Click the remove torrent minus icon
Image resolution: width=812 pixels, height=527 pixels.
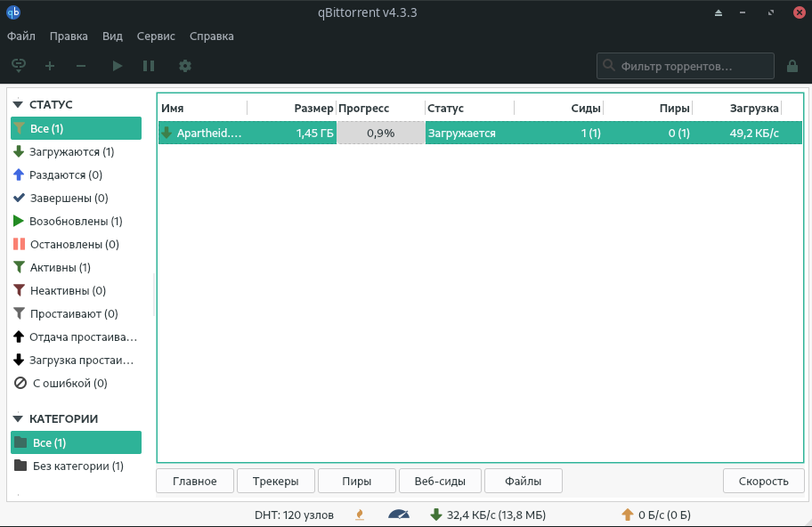81,66
